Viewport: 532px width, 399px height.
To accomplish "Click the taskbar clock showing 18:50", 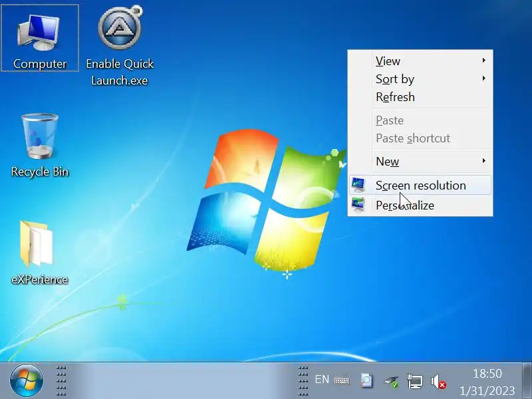I will tap(487, 374).
